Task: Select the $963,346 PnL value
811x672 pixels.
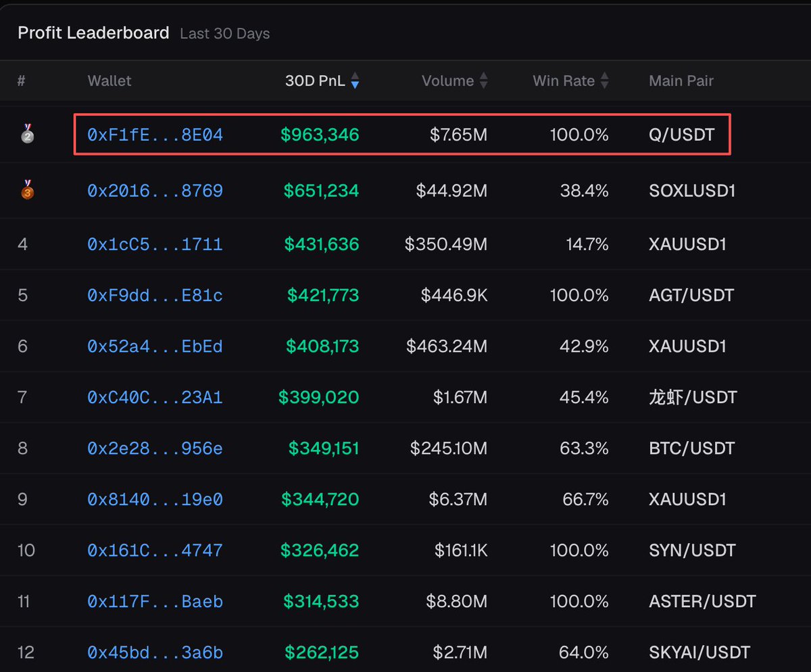Action: (320, 135)
